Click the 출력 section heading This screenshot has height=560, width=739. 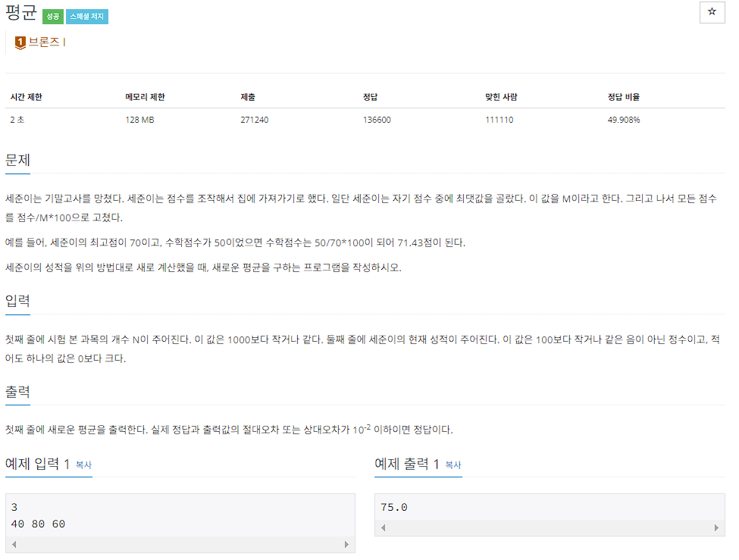(18, 392)
